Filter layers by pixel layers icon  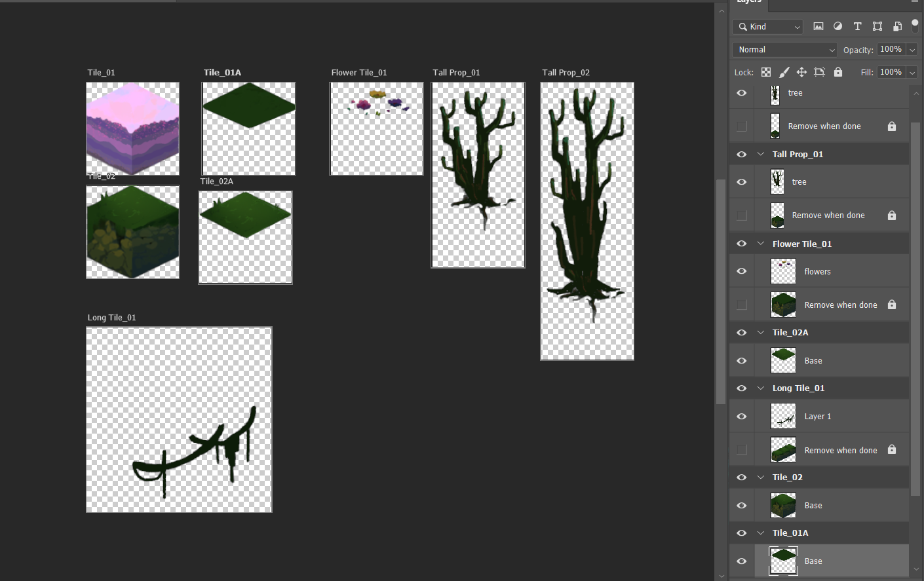[x=818, y=27]
